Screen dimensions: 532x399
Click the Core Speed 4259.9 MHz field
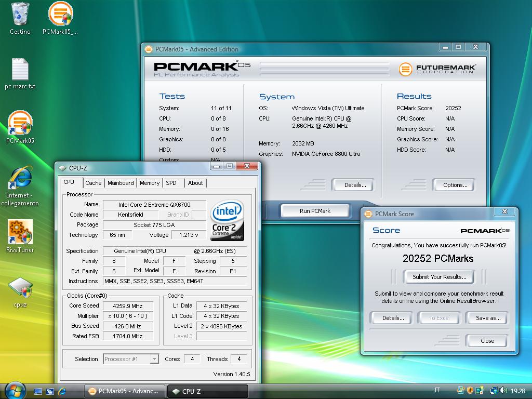128,305
